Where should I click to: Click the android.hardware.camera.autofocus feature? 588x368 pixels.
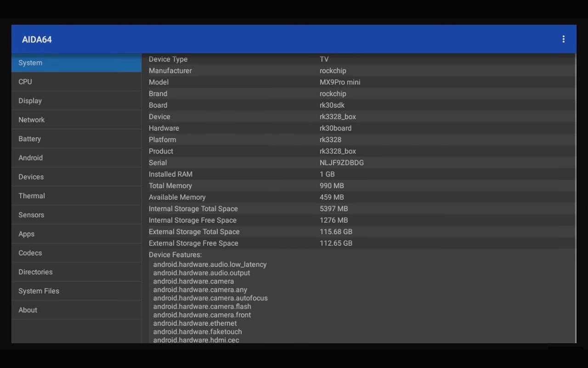[x=210, y=298]
